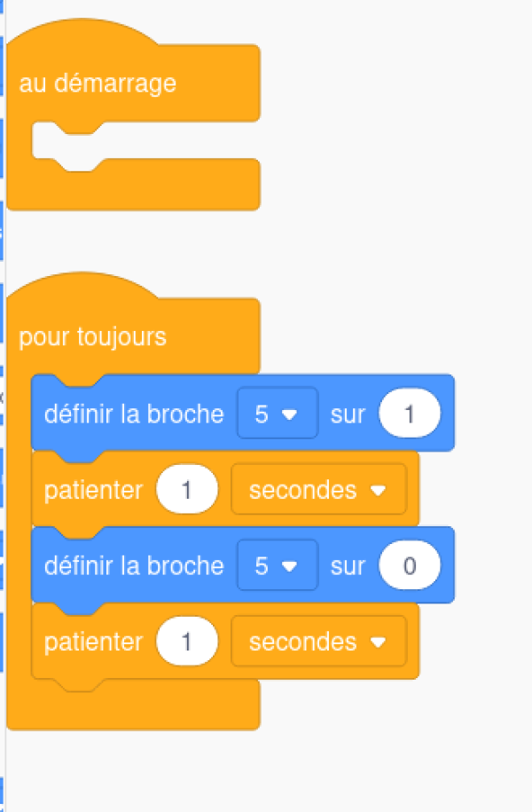Image resolution: width=532 pixels, height=812 pixels.
Task: Click value field showing 0 after "sur"
Action: point(410,566)
